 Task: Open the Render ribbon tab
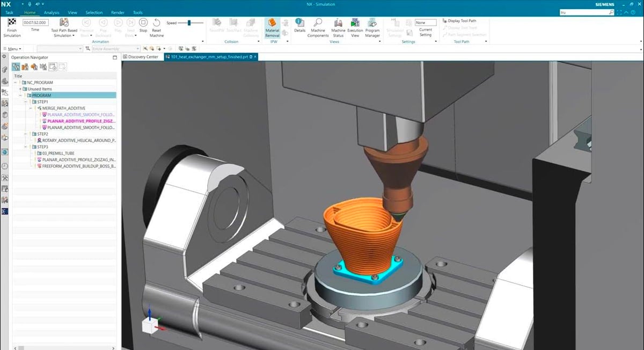click(118, 12)
